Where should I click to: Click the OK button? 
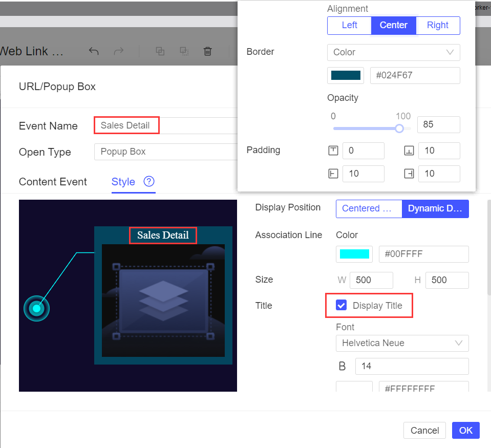tap(465, 430)
